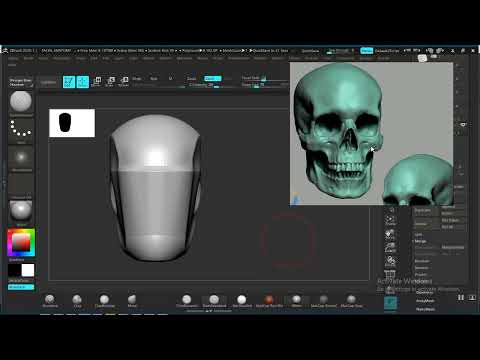This screenshot has height=360, width=480.
Task: Choose the ClayBuildup brush
Action: (x=105, y=301)
